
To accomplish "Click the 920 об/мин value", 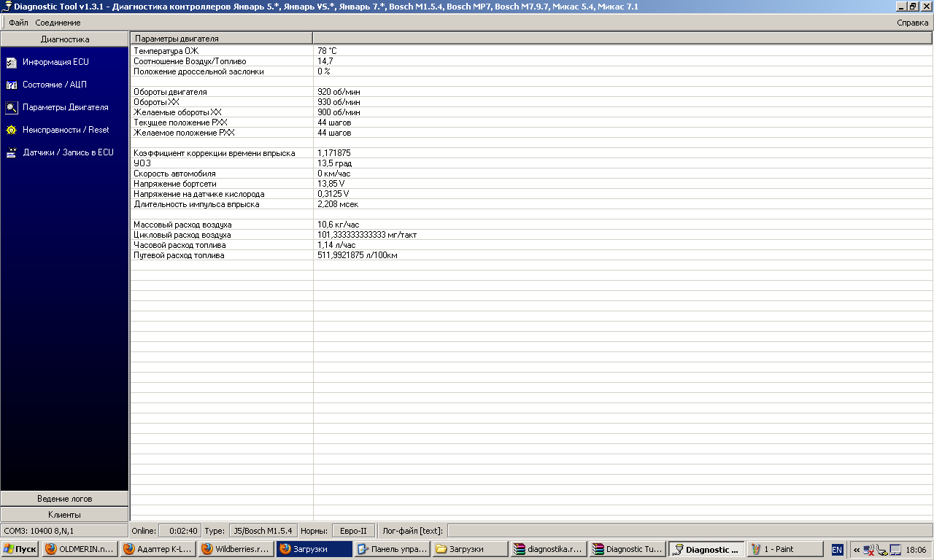I will [339, 92].
